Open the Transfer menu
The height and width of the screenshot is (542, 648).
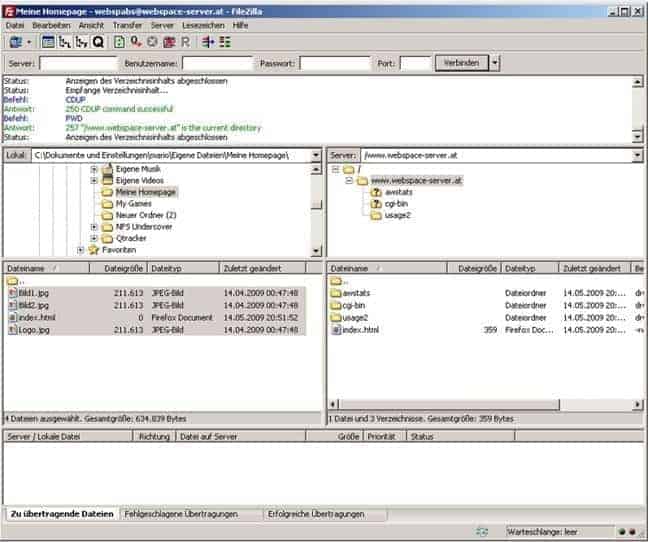coord(127,24)
